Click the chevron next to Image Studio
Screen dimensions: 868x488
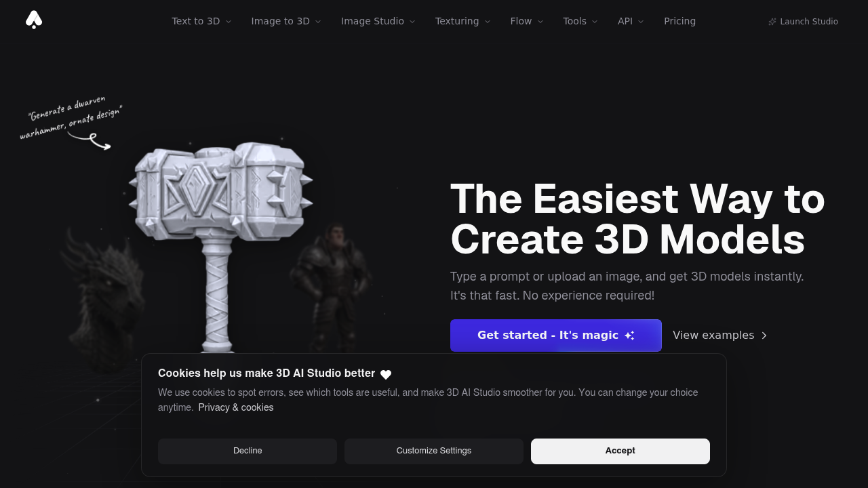pyautogui.click(x=412, y=22)
